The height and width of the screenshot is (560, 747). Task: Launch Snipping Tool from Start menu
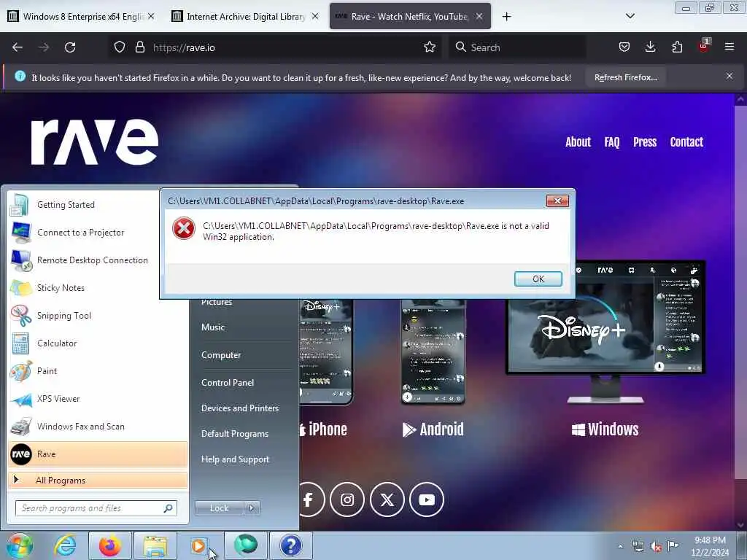click(x=98, y=315)
